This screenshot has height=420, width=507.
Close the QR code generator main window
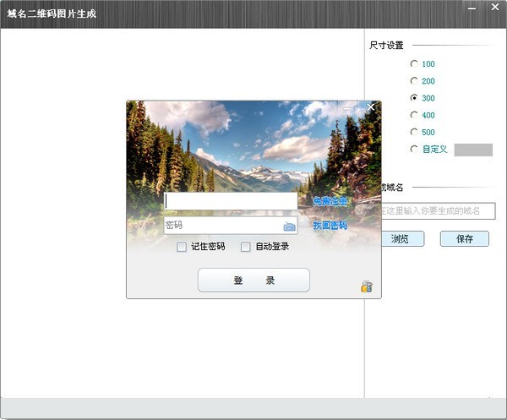[x=495, y=8]
